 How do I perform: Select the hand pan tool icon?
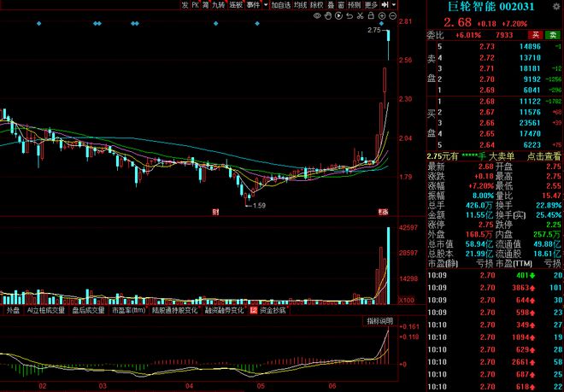tap(327, 15)
